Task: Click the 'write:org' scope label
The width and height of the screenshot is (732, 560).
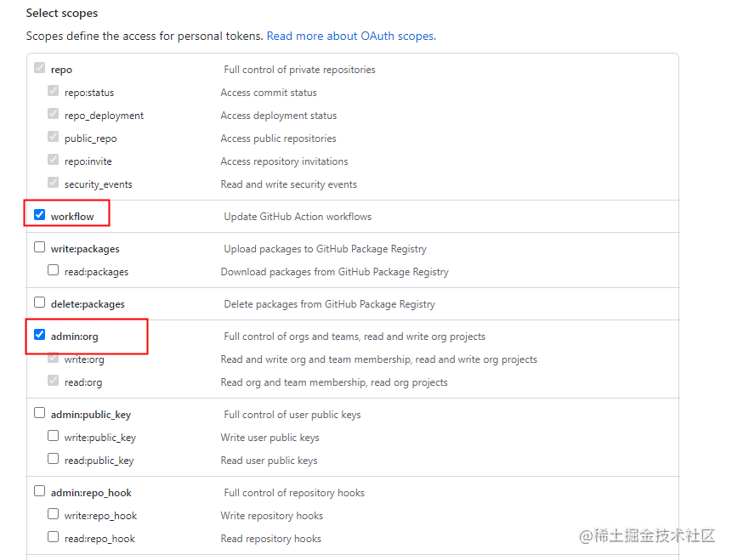Action: [84, 359]
